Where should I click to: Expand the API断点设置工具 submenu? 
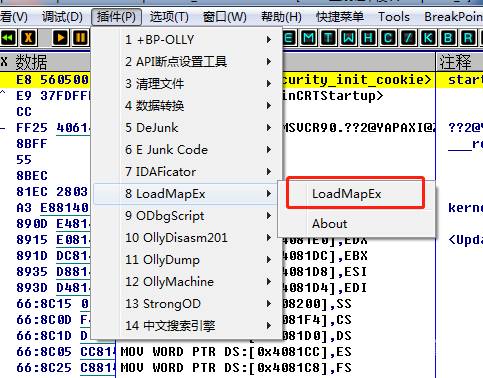(186, 62)
